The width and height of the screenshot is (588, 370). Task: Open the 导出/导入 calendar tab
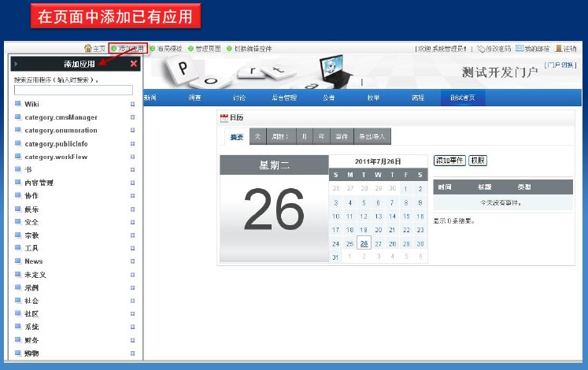click(x=372, y=136)
